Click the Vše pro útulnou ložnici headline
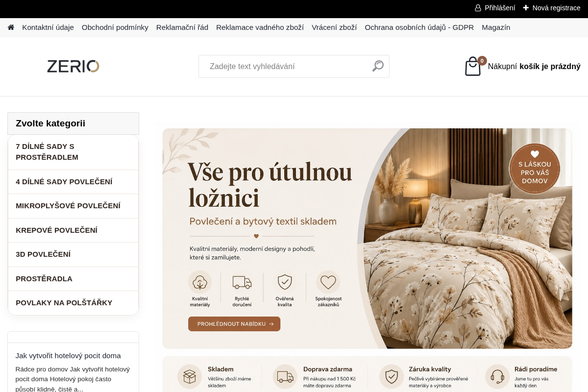The height and width of the screenshot is (392, 588). click(x=270, y=185)
